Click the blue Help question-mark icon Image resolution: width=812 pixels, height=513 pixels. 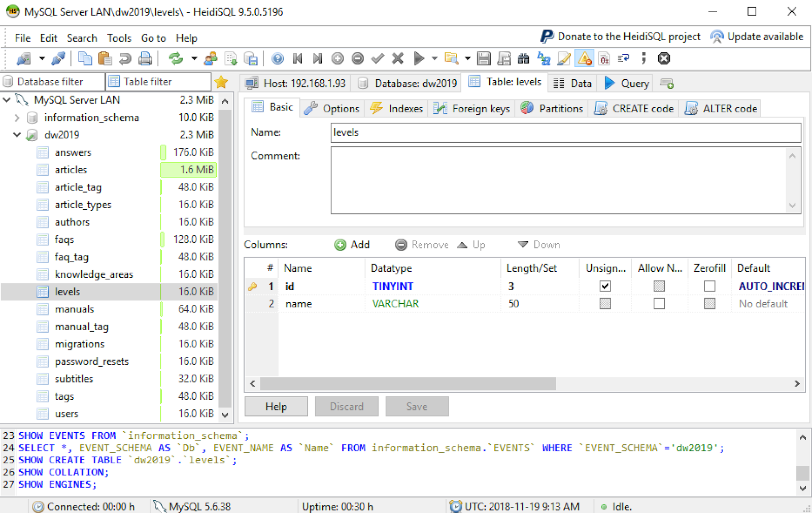tap(278, 59)
